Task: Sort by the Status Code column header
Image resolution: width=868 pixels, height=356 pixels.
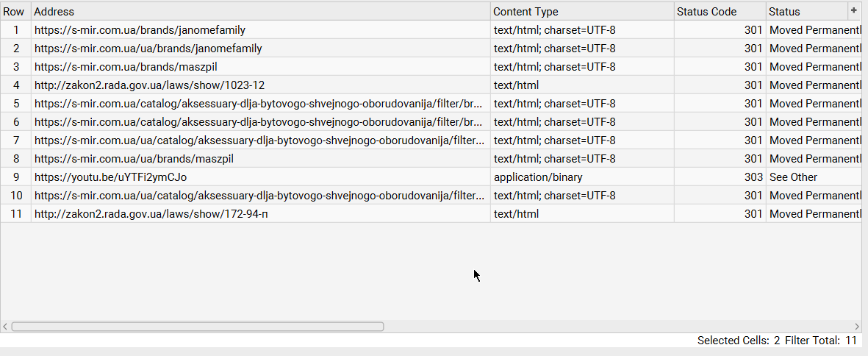Action: [720, 12]
